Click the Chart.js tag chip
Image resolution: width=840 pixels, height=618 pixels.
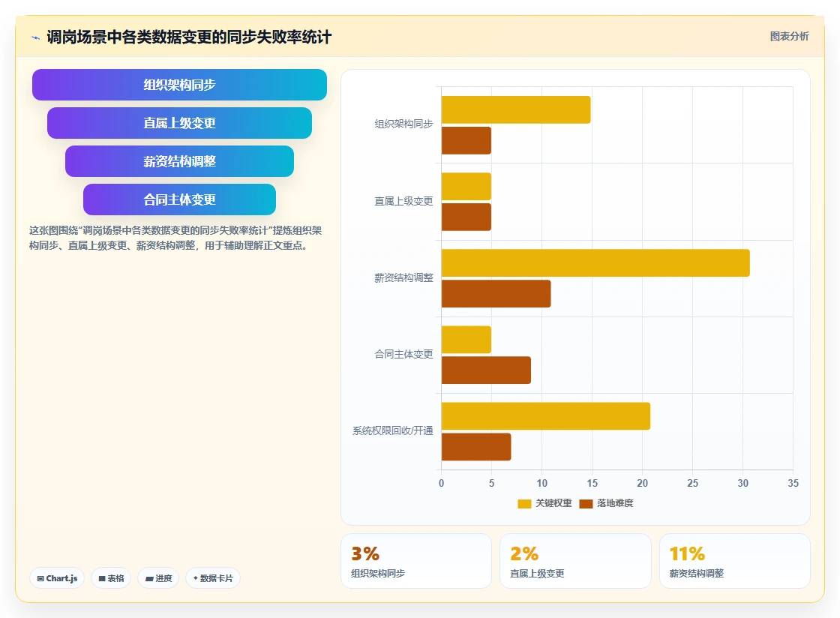coord(57,578)
